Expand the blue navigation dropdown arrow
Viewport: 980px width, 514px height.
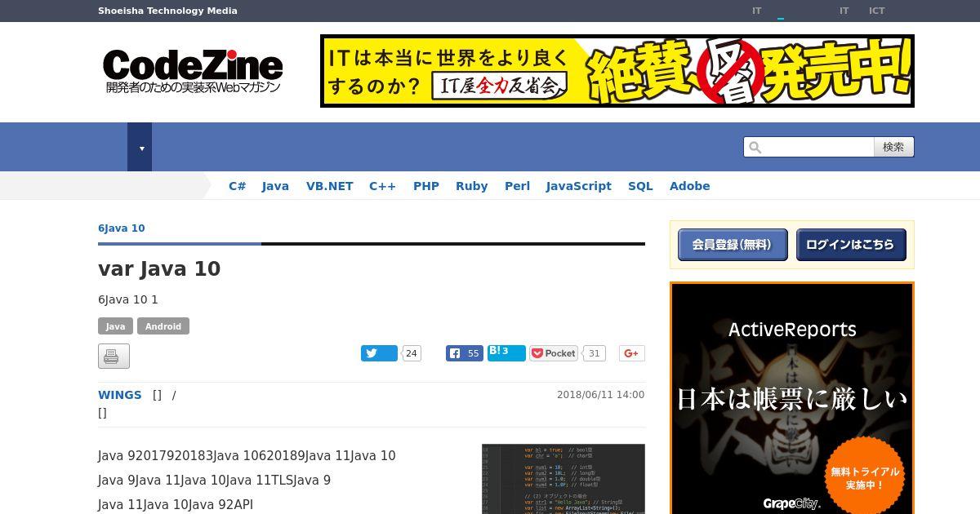click(140, 147)
